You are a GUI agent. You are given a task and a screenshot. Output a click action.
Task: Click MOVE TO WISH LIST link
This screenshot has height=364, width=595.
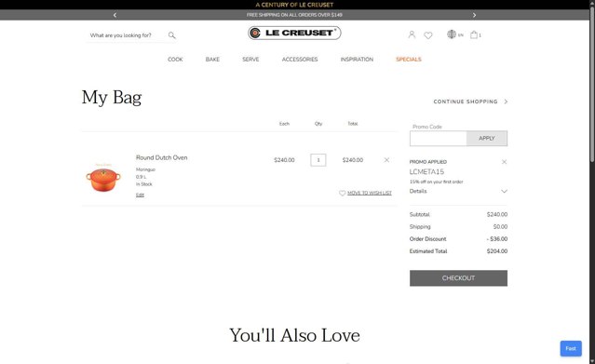(370, 193)
